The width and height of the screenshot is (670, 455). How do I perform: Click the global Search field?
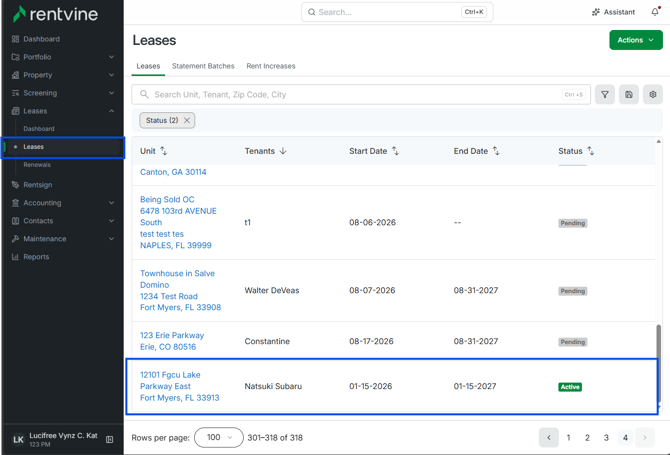coord(397,12)
